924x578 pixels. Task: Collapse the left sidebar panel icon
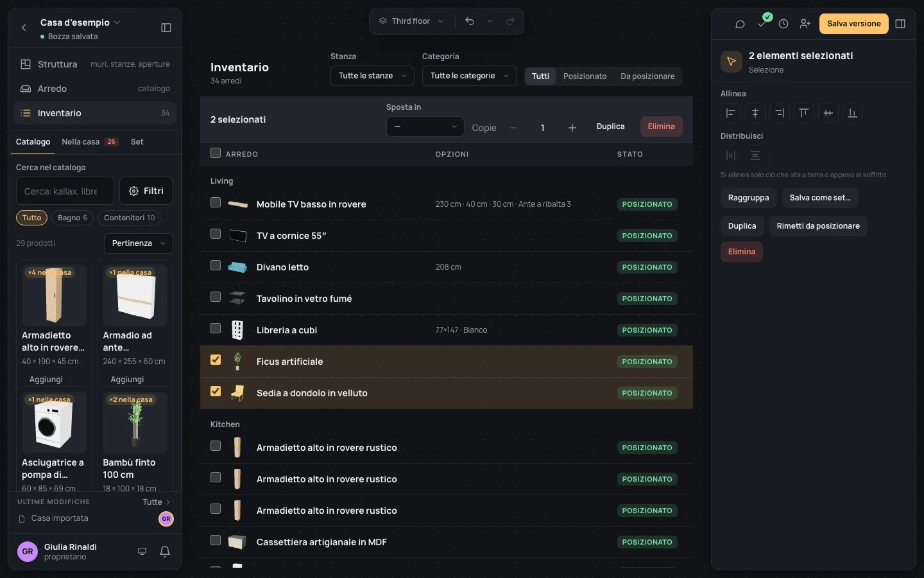pos(166,28)
